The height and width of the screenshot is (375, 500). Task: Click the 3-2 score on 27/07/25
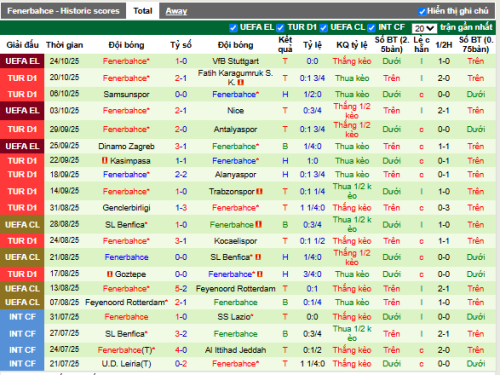(x=181, y=334)
